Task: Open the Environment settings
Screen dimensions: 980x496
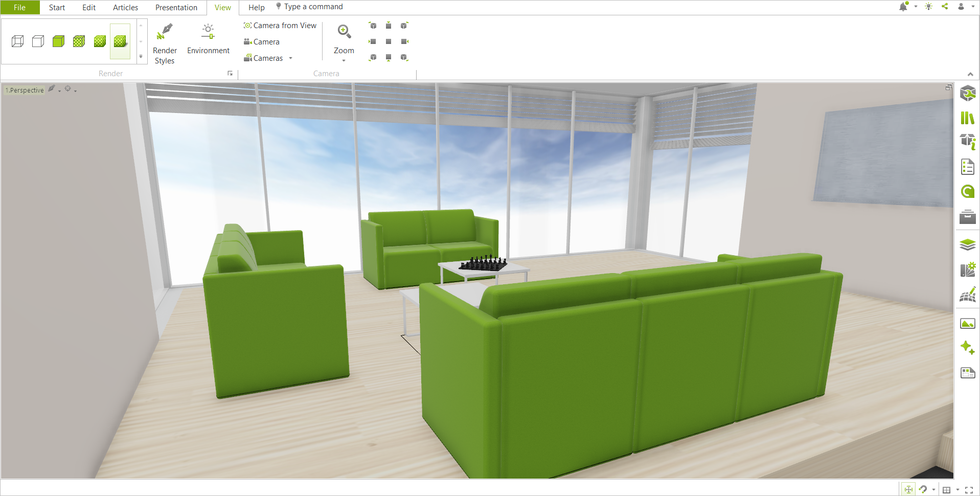Action: pyautogui.click(x=208, y=39)
